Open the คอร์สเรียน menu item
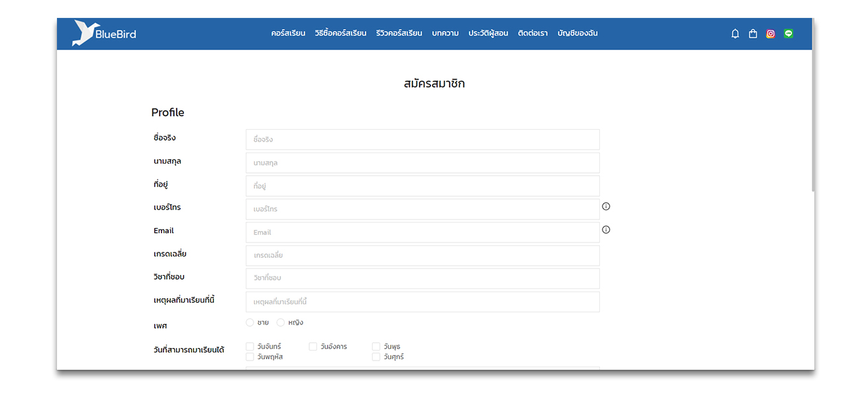Viewport: 868px width, 399px height. (288, 34)
